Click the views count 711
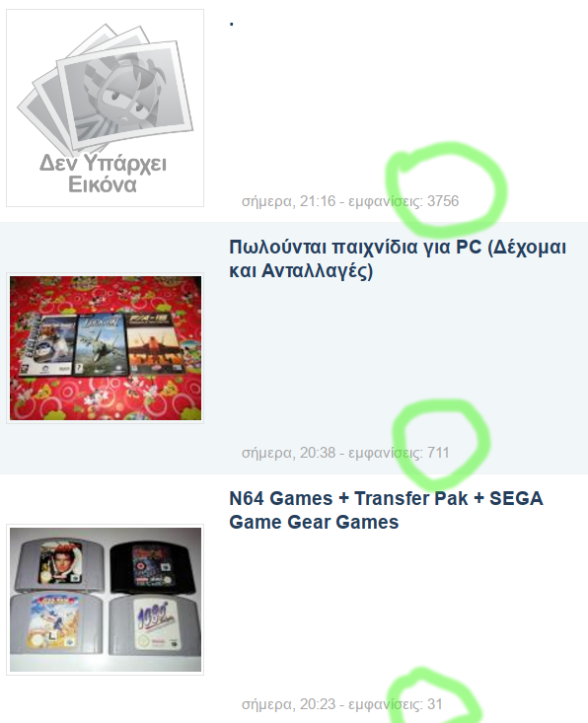 (438, 453)
